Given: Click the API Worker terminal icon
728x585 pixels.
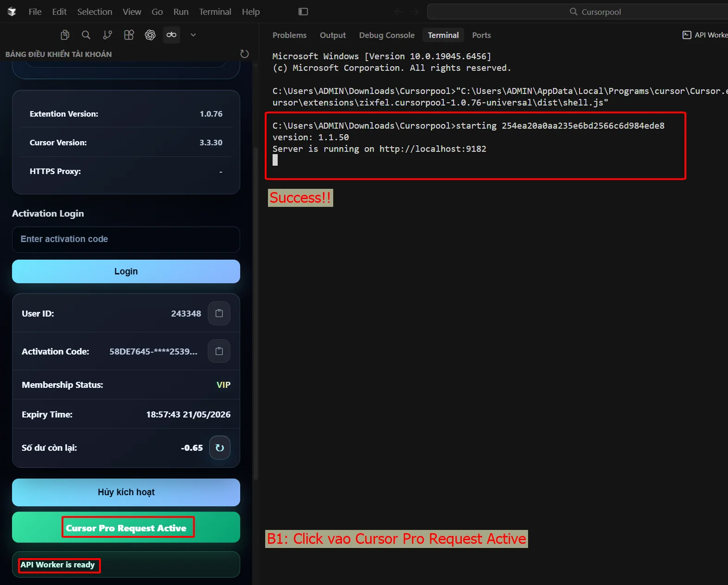Looking at the screenshot, I should tap(687, 35).
